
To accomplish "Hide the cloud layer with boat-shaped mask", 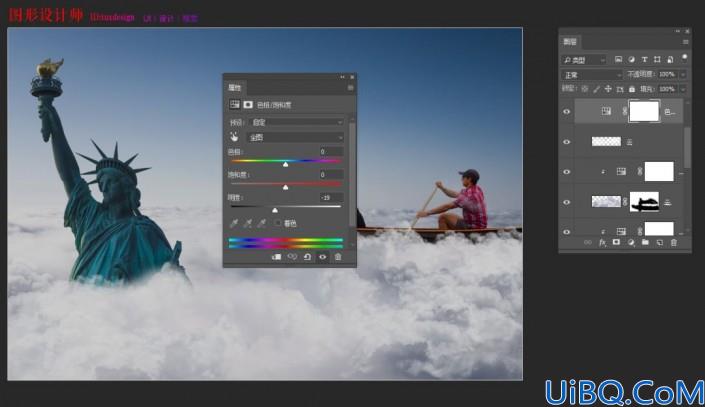I will tap(567, 202).
